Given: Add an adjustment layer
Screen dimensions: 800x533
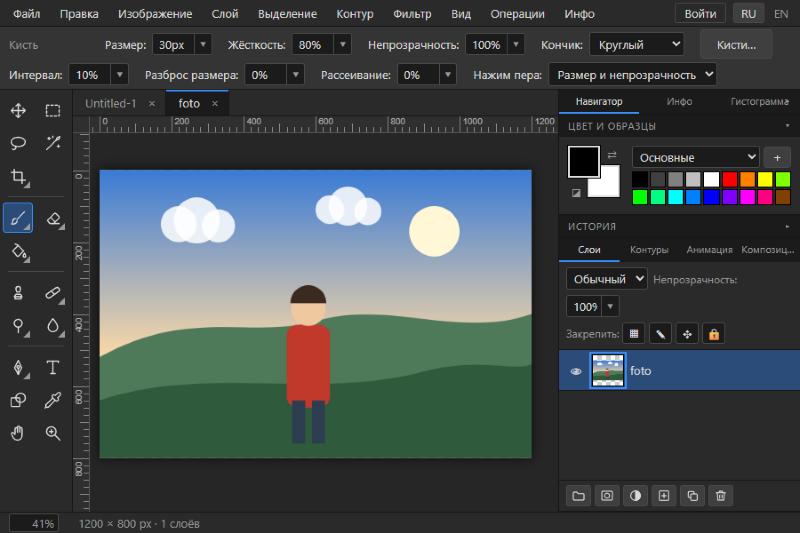Looking at the screenshot, I should click(635, 496).
